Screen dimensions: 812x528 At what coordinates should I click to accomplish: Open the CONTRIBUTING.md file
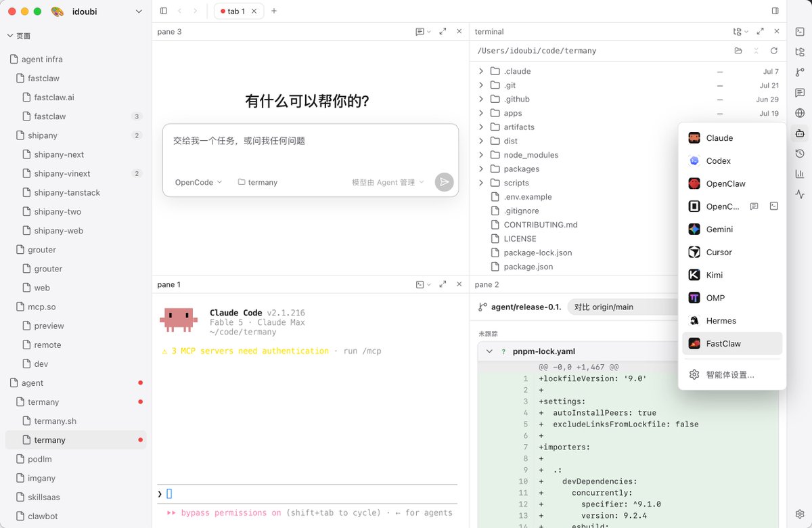[x=540, y=225]
